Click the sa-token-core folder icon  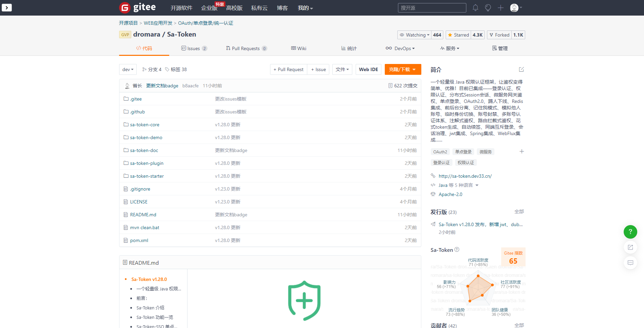point(126,125)
